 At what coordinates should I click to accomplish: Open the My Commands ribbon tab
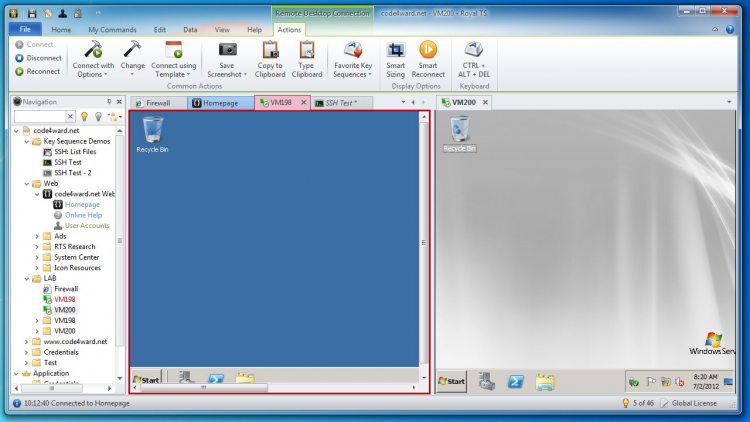(112, 30)
